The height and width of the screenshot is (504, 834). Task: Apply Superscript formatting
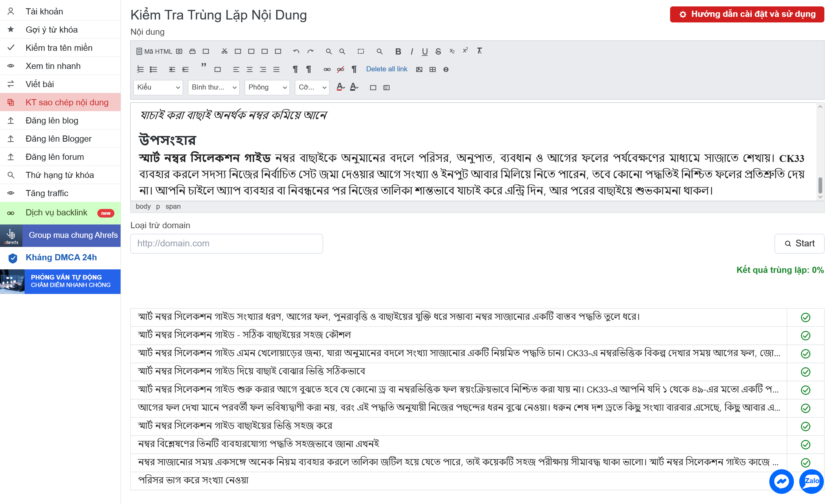pyautogui.click(x=465, y=51)
